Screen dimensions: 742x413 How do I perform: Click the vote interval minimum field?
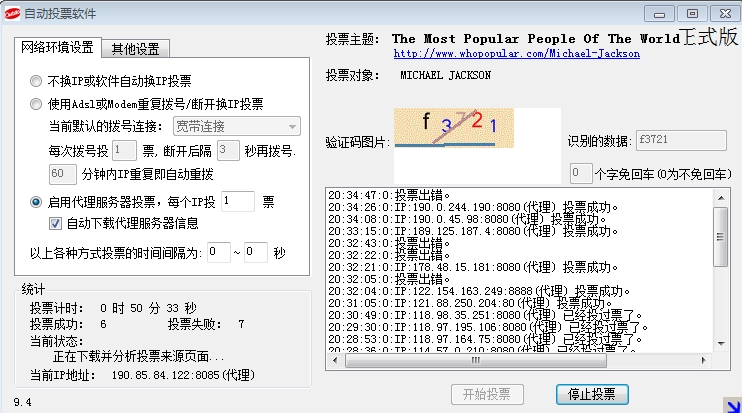219,253
